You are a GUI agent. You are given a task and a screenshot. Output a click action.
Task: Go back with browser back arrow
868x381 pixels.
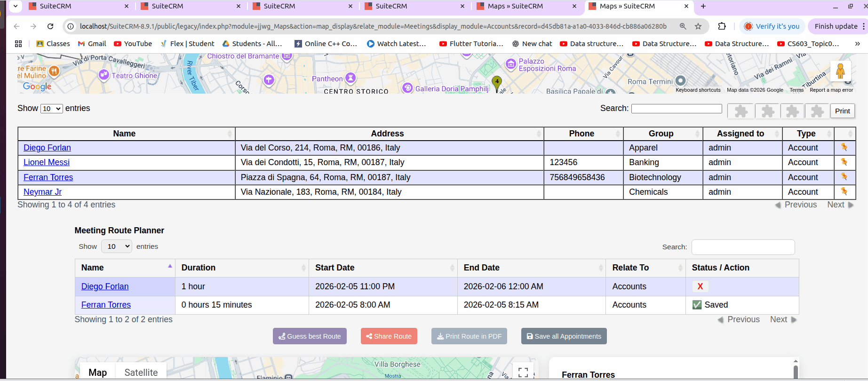pyautogui.click(x=17, y=26)
